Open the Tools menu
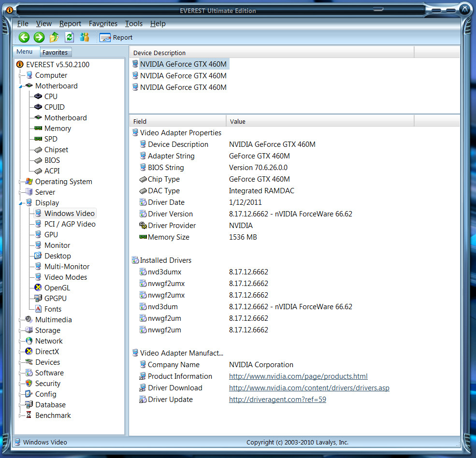 (133, 24)
